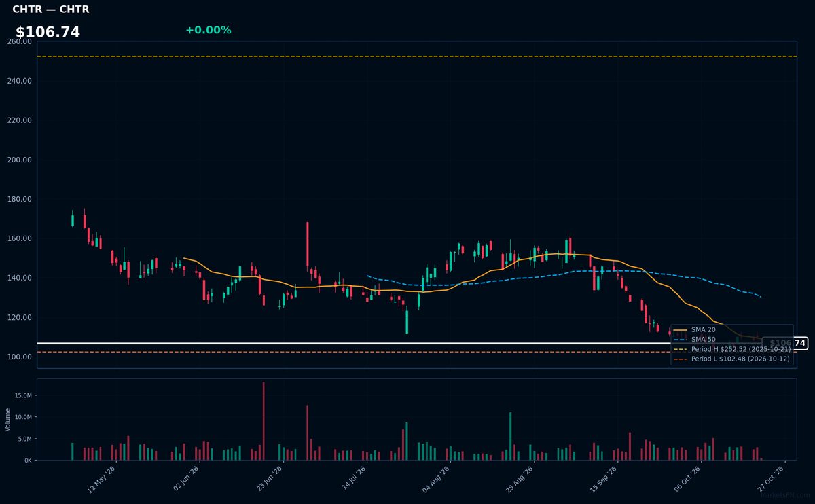Click the 5.0M volume axis label

click(x=24, y=439)
